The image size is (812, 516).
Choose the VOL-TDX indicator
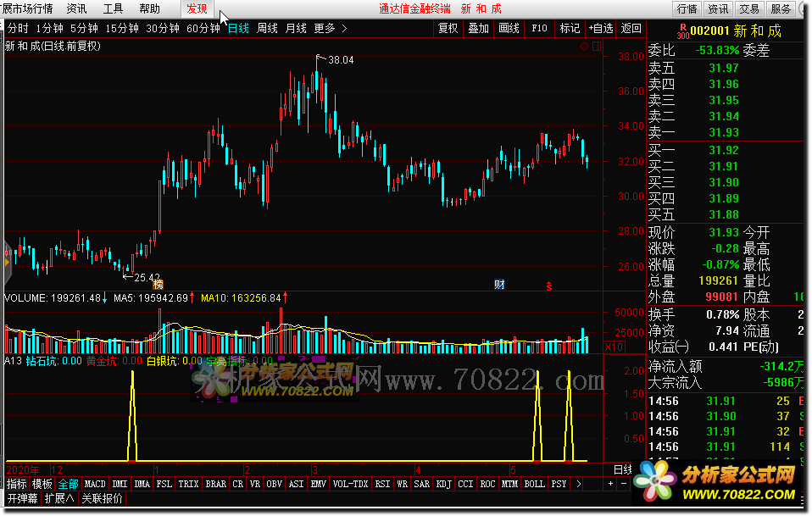pyautogui.click(x=351, y=484)
